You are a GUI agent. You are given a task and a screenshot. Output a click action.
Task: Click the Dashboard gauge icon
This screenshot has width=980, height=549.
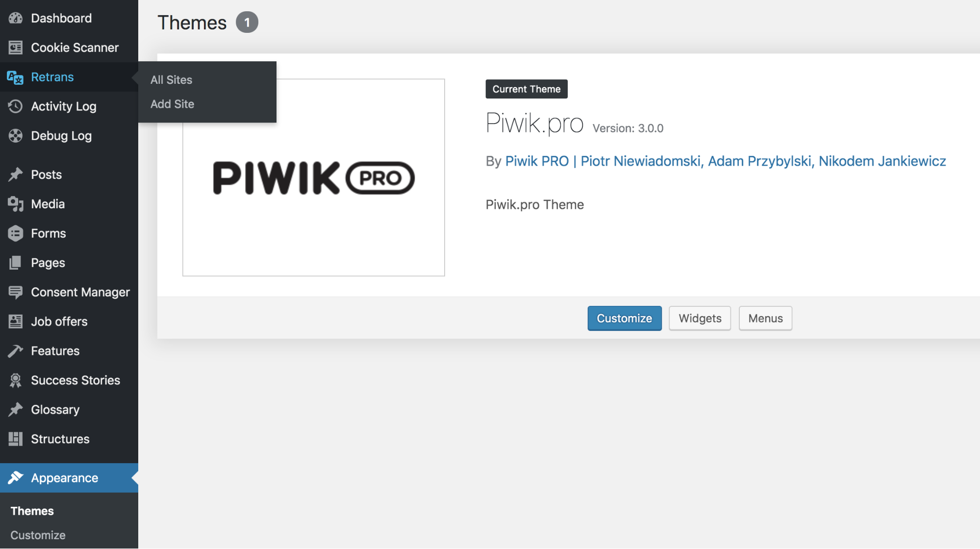[16, 18]
